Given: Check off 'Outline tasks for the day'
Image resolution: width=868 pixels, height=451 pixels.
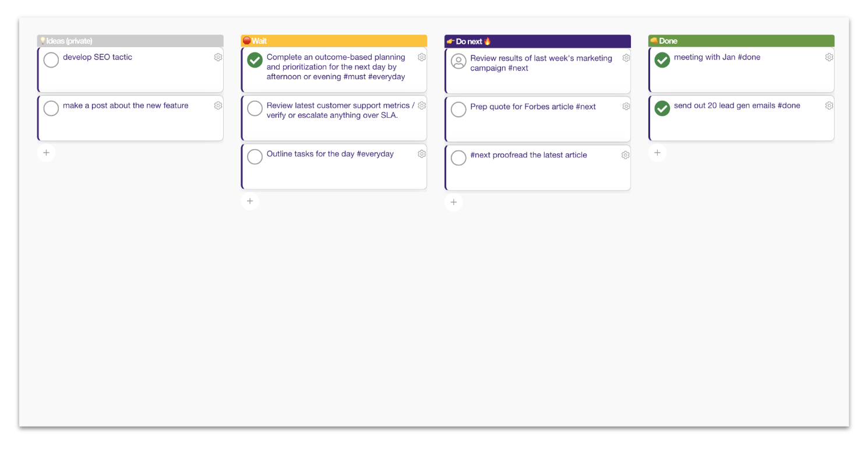Looking at the screenshot, I should click(x=255, y=157).
